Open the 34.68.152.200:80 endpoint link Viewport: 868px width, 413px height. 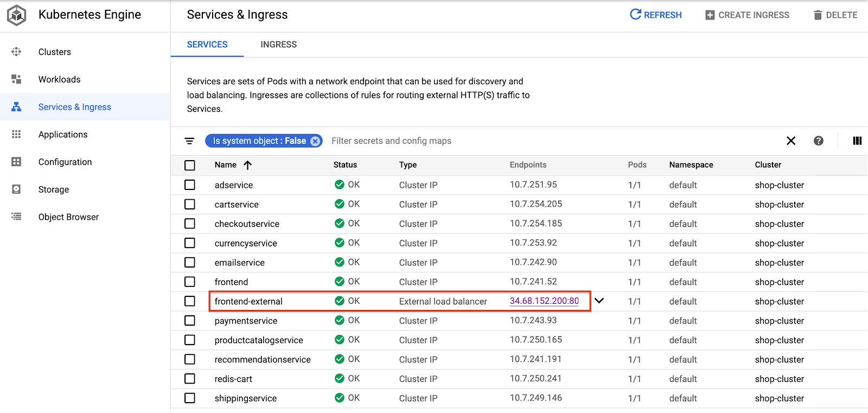(x=544, y=301)
